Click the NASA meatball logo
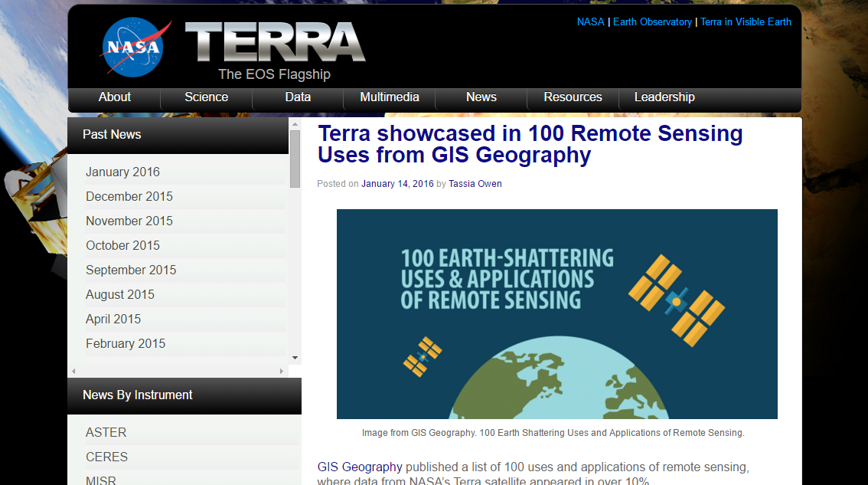 pos(135,47)
